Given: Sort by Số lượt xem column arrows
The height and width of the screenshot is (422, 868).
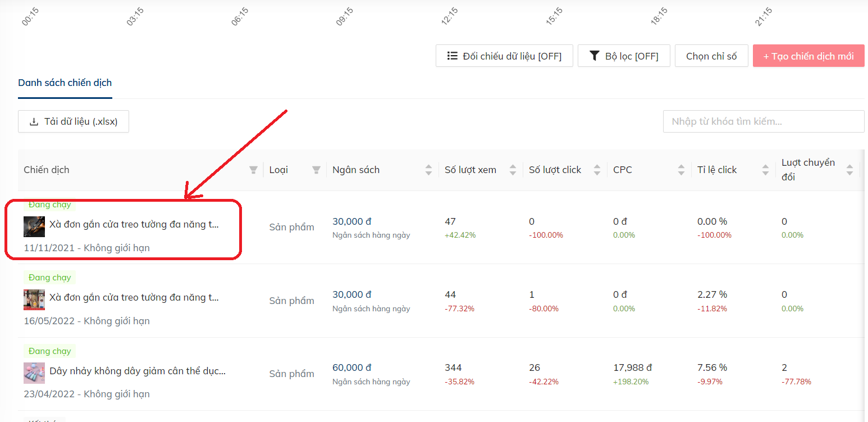Looking at the screenshot, I should point(513,170).
